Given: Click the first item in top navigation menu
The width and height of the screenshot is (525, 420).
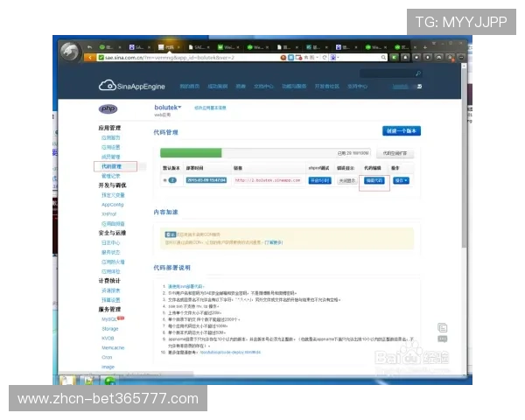Looking at the screenshot, I should click(190, 87).
